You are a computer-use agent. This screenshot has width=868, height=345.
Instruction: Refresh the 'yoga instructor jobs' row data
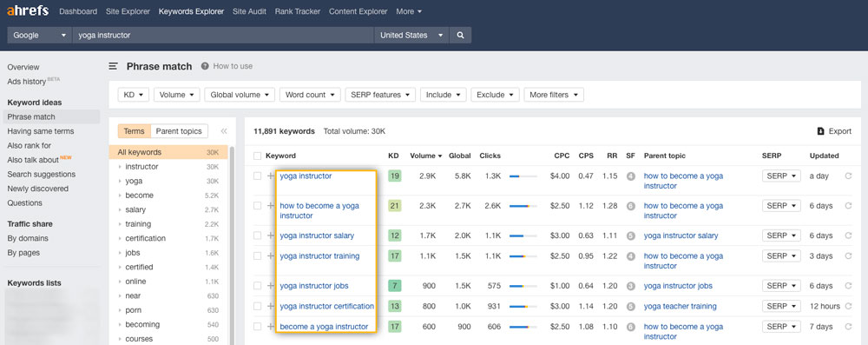point(848,286)
